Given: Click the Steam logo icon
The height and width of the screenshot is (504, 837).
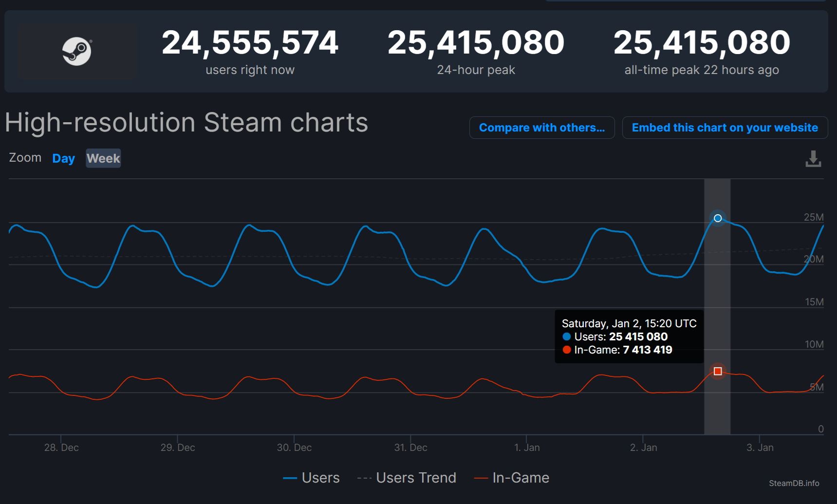Looking at the screenshot, I should [77, 51].
